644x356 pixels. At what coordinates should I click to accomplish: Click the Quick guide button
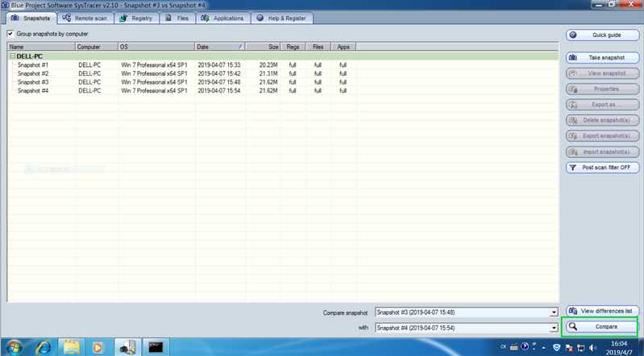point(603,35)
